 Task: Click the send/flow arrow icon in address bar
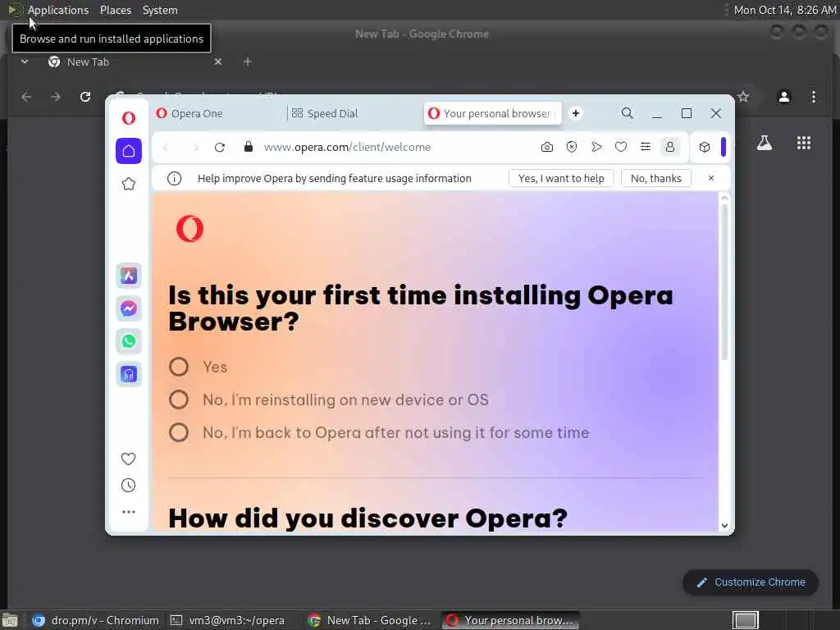(x=596, y=147)
